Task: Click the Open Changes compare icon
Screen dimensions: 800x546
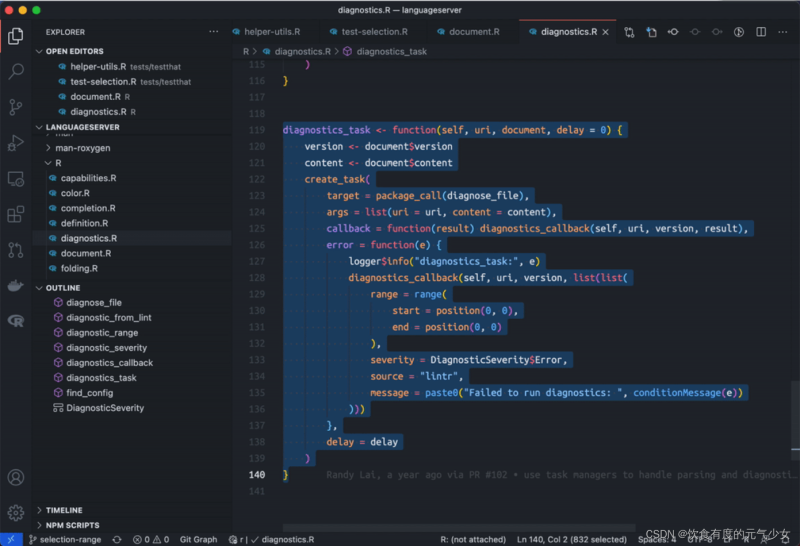Action: click(x=629, y=32)
